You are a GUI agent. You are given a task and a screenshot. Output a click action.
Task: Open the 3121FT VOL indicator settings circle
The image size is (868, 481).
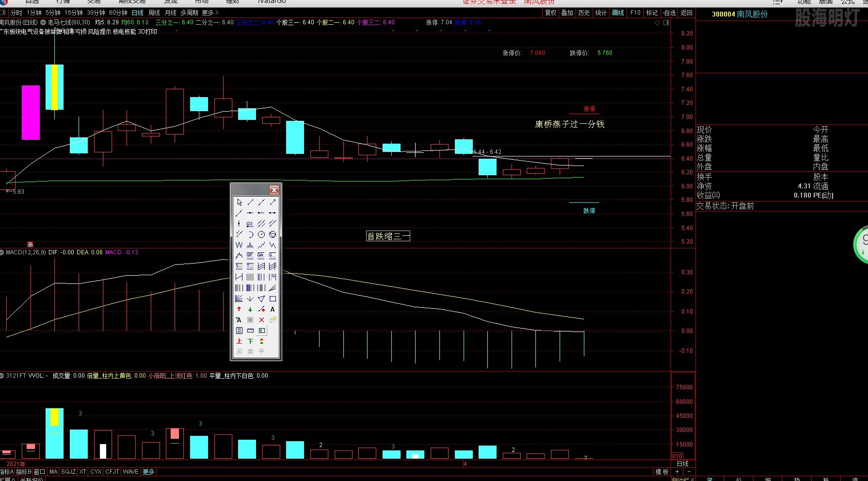point(2,376)
